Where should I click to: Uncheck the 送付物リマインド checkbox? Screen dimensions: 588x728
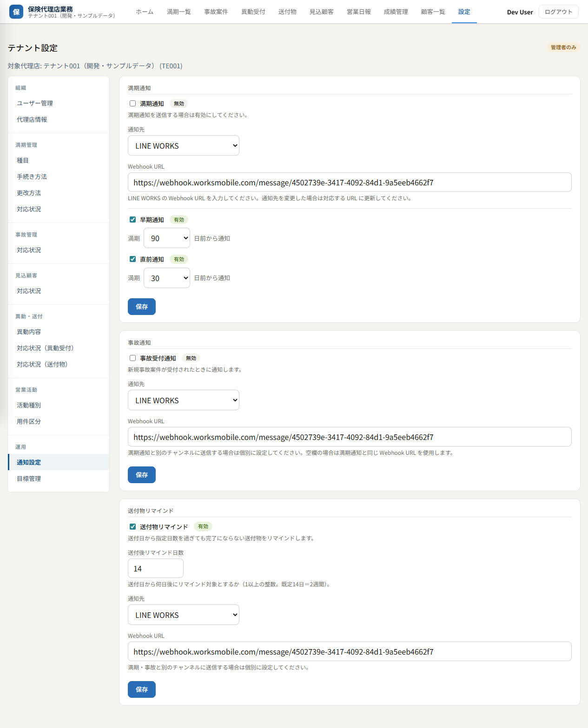pos(132,527)
